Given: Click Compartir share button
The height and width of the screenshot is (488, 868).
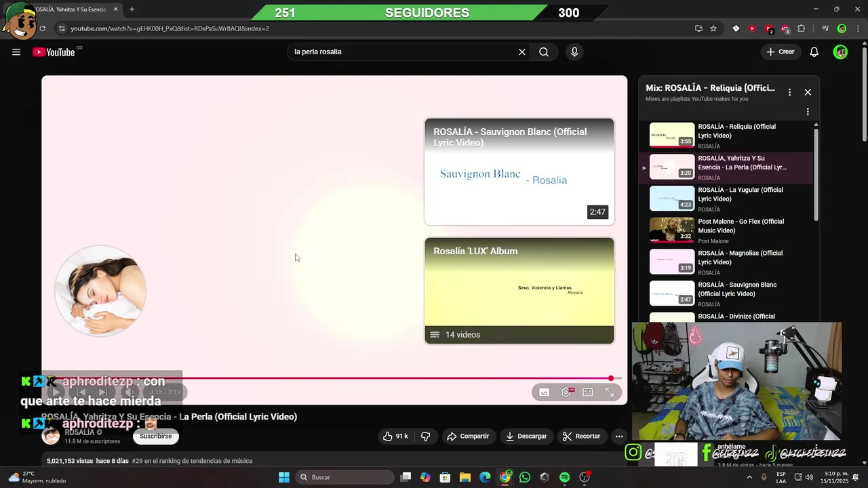Looking at the screenshot, I should 468,436.
